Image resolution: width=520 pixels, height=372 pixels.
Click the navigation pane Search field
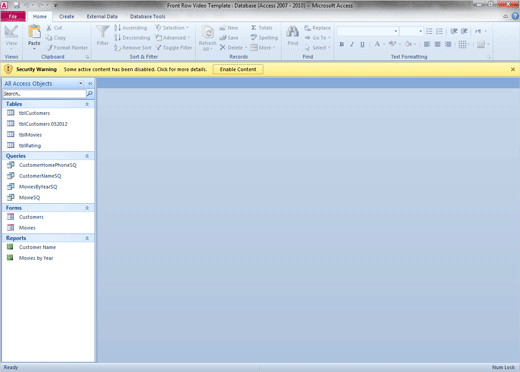tap(44, 94)
